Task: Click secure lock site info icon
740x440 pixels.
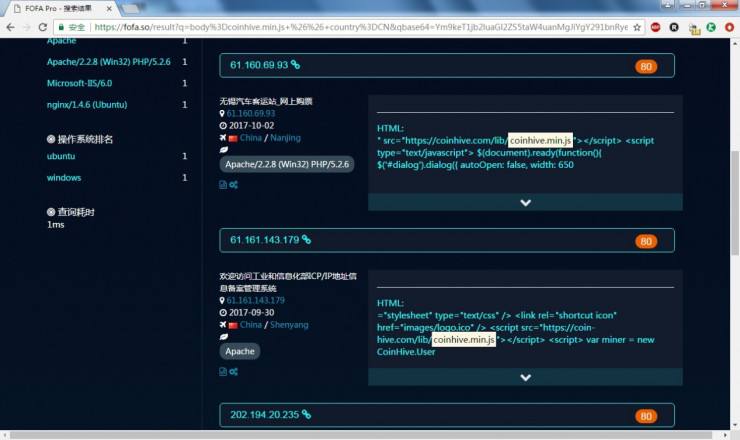Action: pyautogui.click(x=61, y=27)
